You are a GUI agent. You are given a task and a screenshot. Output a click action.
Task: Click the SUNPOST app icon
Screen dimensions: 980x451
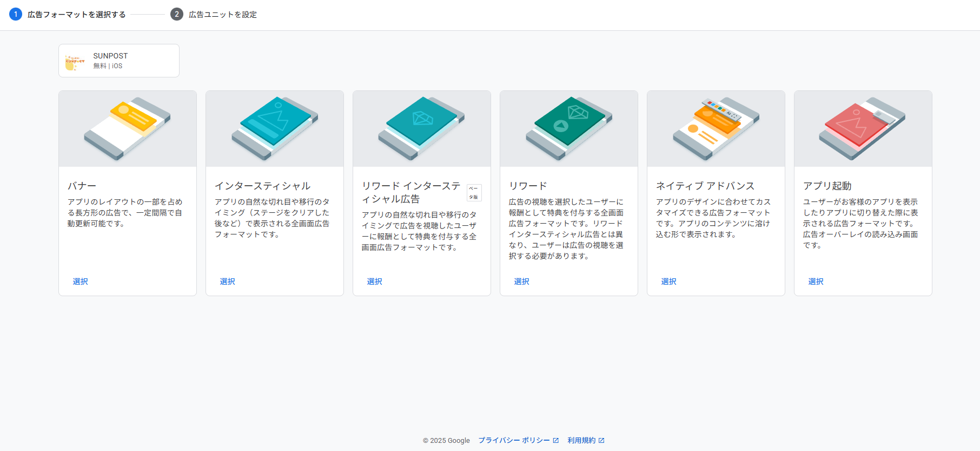[x=75, y=61]
